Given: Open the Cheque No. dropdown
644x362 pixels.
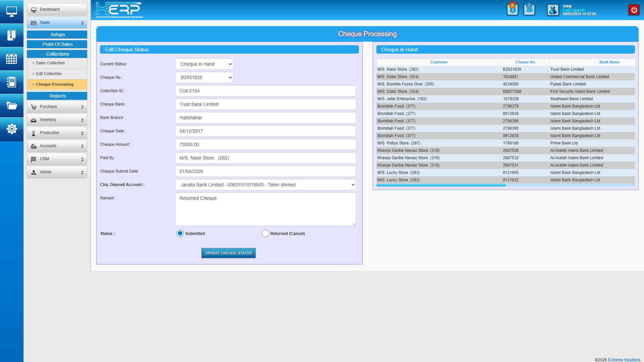Looking at the screenshot, I should tap(204, 77).
